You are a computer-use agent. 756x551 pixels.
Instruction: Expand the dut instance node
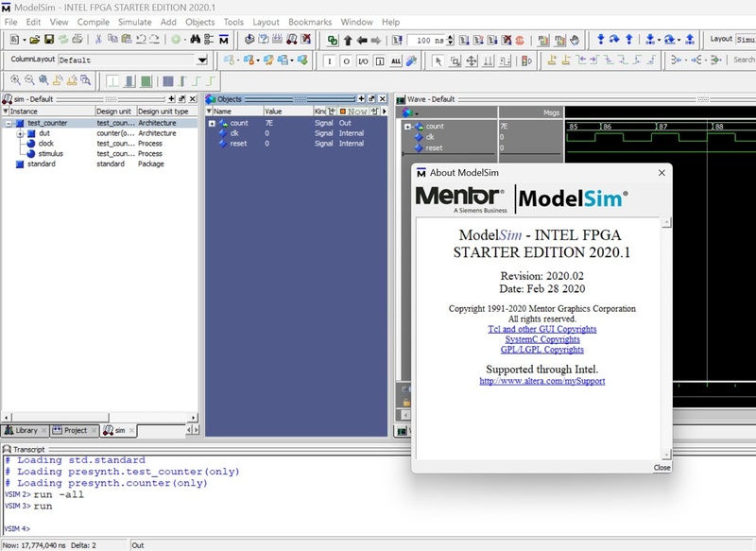[x=20, y=133]
